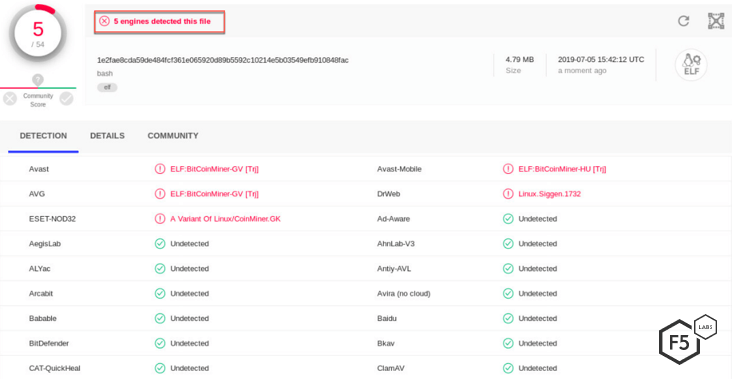
Task: Click the DrWeb alert icon
Action: click(508, 194)
